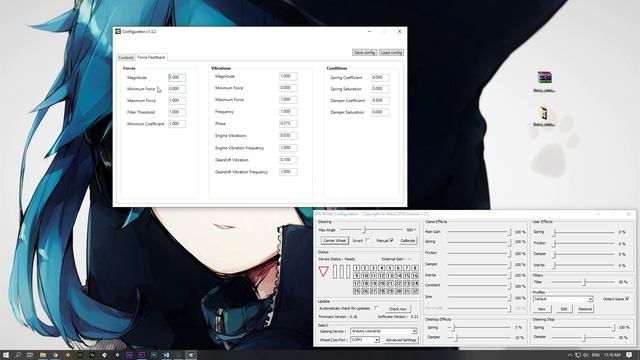Click the Desktop Effects Spring slider handle

coord(453,328)
